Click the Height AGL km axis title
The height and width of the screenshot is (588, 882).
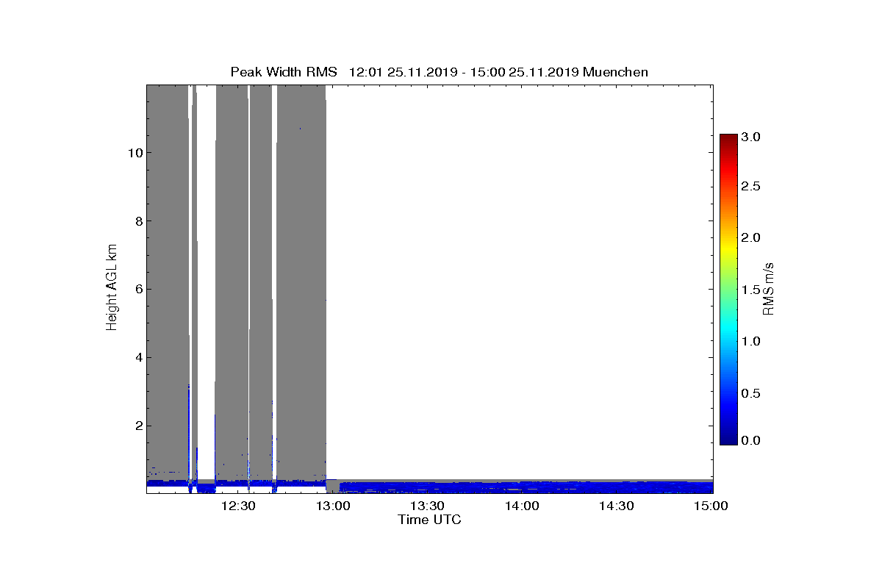[x=112, y=288]
